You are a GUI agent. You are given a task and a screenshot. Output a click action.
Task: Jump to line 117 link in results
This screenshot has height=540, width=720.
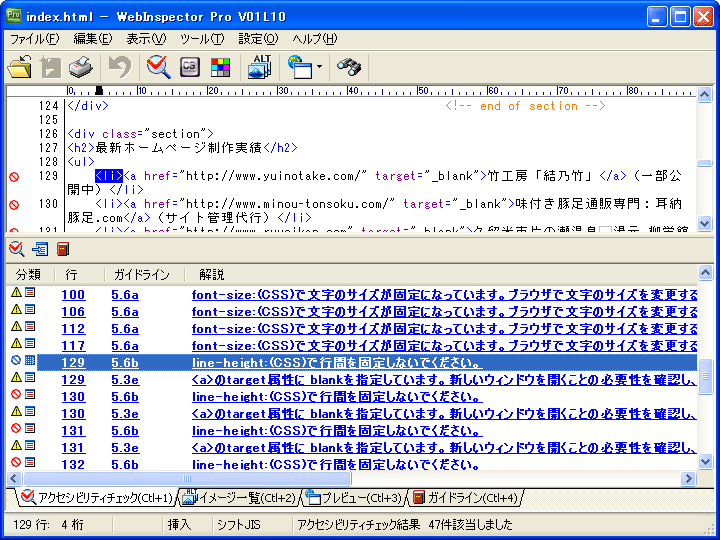coord(73,346)
